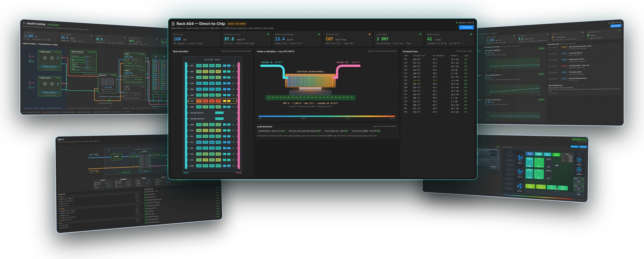Click the Manifold base rope DRY chip

pos(271,131)
